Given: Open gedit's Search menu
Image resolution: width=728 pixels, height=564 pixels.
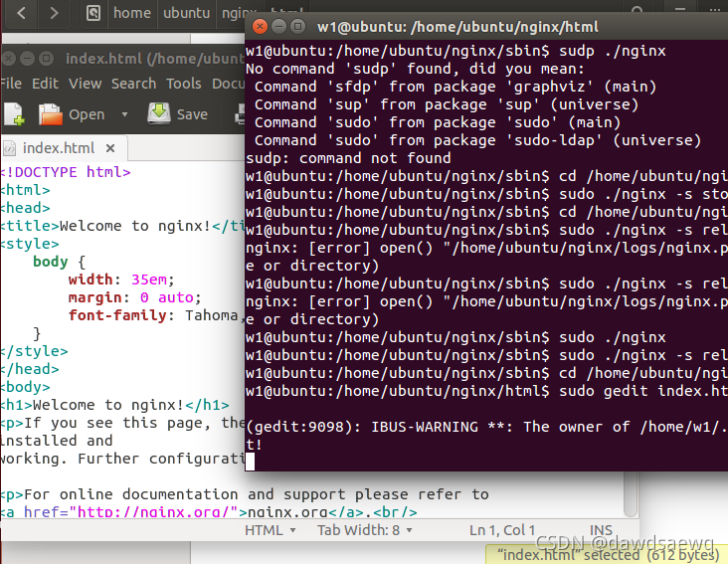Looking at the screenshot, I should 133,84.
